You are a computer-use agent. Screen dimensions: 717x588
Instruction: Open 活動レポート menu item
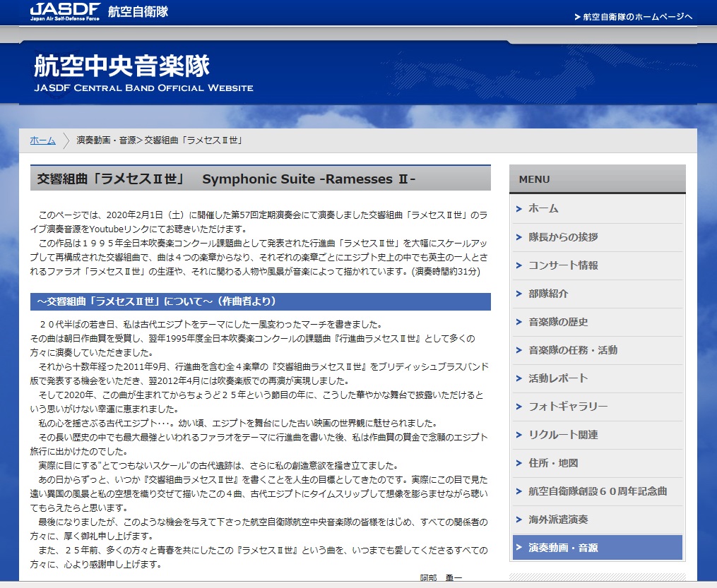coord(558,378)
